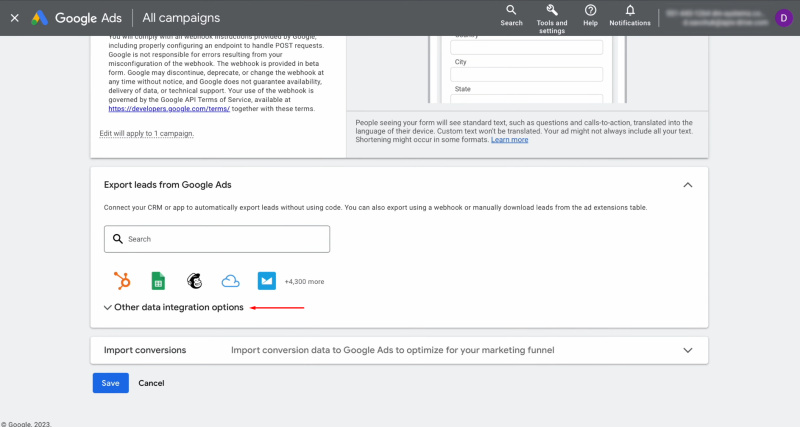Pick the Mailchimp integration icon
800x427 pixels.
pos(194,281)
